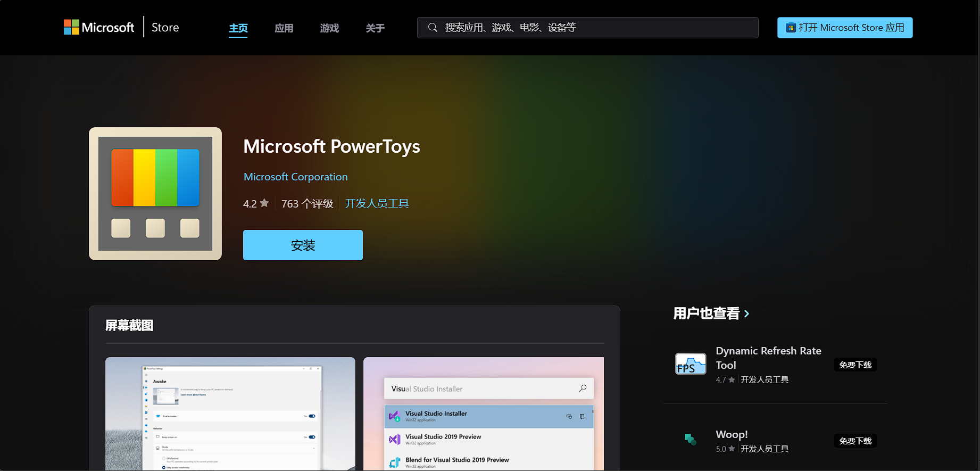This screenshot has width=980, height=471.
Task: Open the 开发人员工具 category link under PowerToys
Action: click(x=377, y=203)
